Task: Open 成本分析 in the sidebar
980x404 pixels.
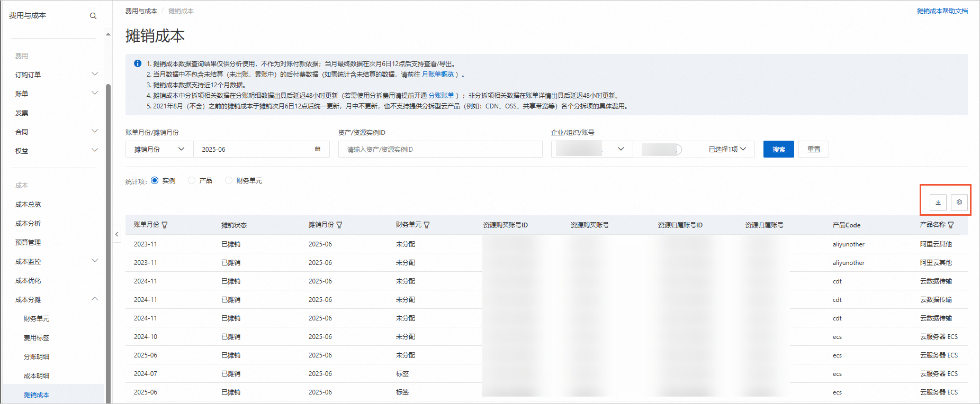Action: [28, 223]
